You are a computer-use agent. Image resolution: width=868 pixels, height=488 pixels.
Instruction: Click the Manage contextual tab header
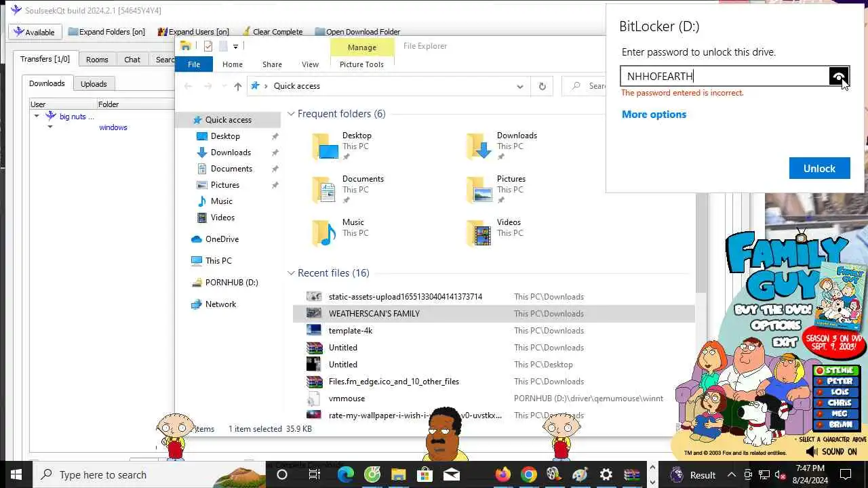(361, 47)
